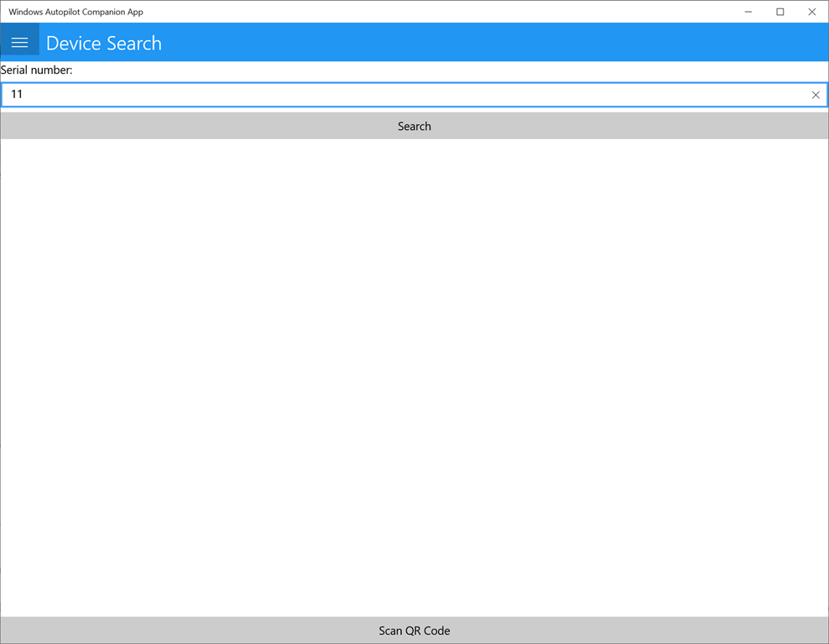Select the menu icon beside Device Search

[x=19, y=40]
